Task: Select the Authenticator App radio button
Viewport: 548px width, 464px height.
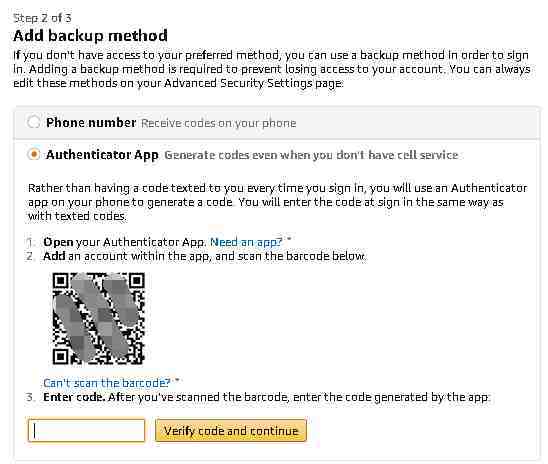Action: coord(34,154)
